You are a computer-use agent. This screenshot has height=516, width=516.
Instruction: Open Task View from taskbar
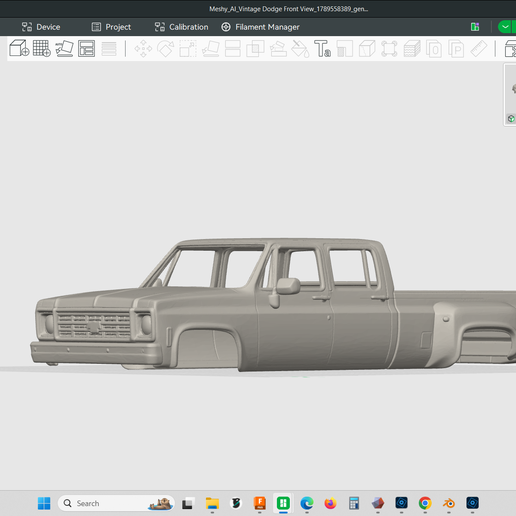(187, 503)
